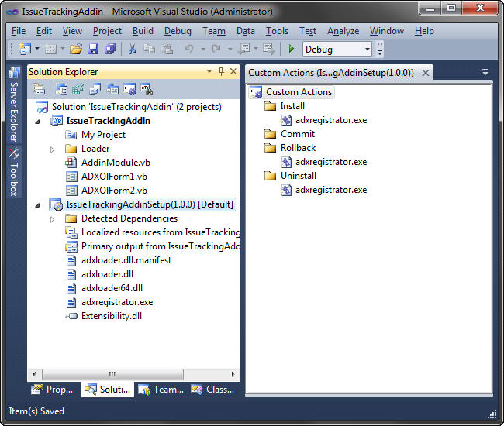Click the Add New Item toolbar icon
The height and width of the screenshot is (426, 504).
click(x=50, y=49)
